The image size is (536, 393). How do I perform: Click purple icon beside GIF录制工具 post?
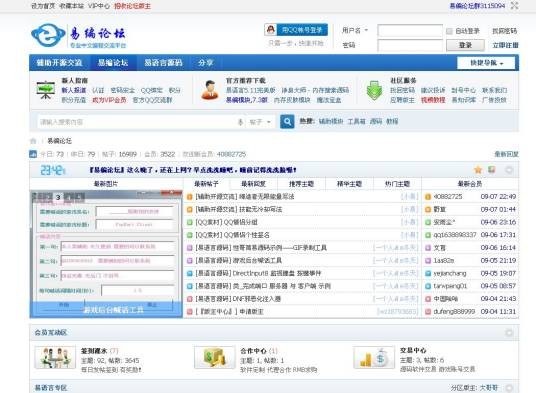click(190, 248)
